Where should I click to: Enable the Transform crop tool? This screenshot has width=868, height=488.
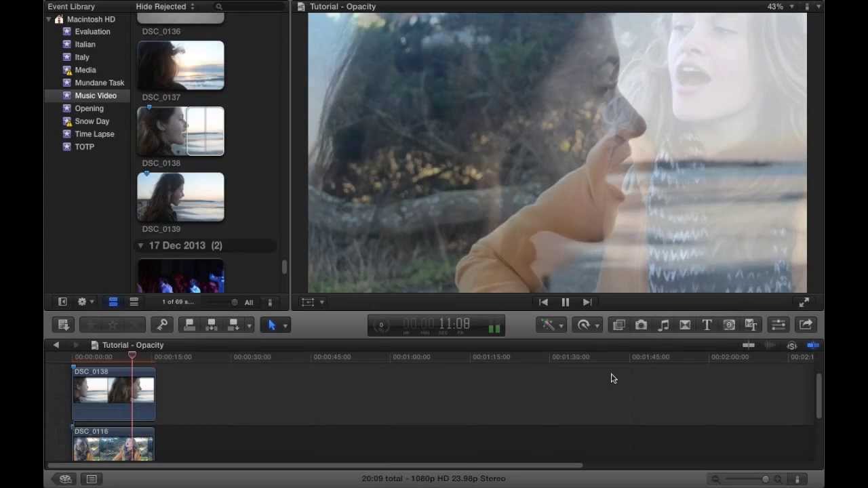[308, 302]
